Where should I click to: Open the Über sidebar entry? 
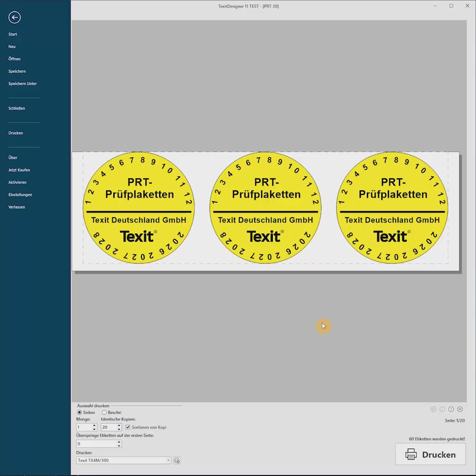13,157
